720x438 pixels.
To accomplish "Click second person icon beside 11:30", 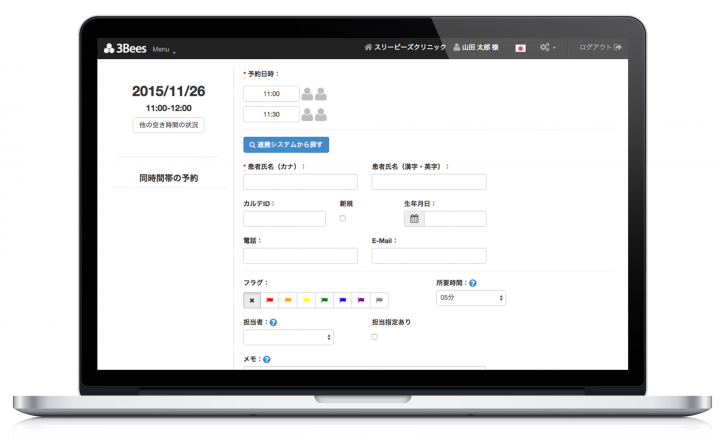I will [x=321, y=115].
